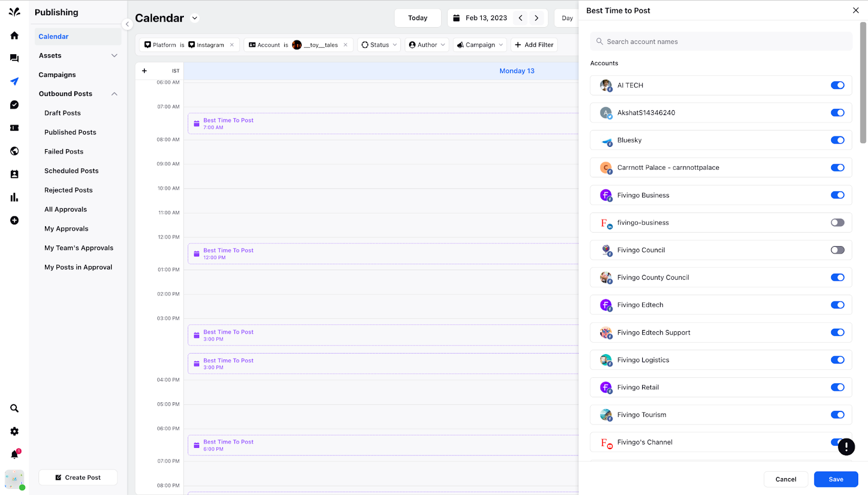
Task: Open My Approvals in sidebar
Action: pyautogui.click(x=66, y=229)
